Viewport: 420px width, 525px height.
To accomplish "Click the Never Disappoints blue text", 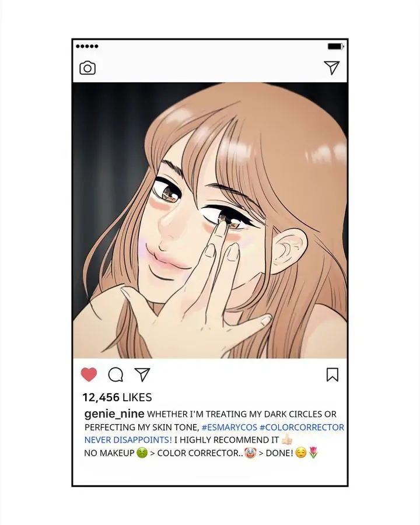I will point(128,440).
